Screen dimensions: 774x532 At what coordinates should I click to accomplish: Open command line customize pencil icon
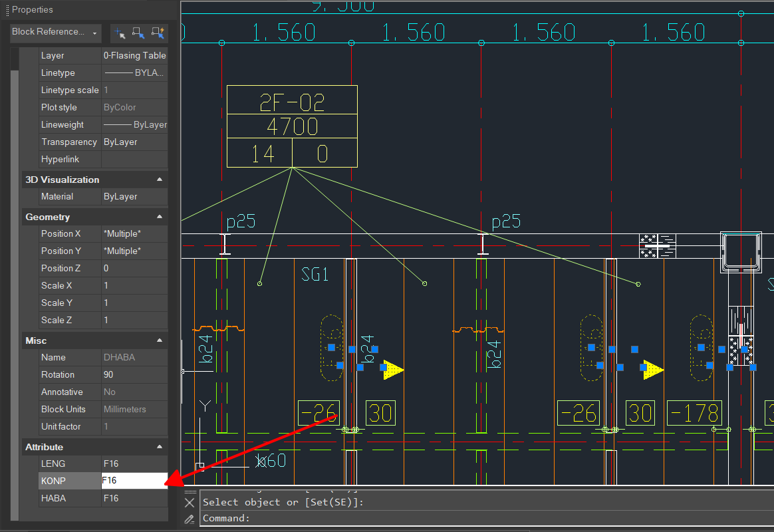[190, 519]
